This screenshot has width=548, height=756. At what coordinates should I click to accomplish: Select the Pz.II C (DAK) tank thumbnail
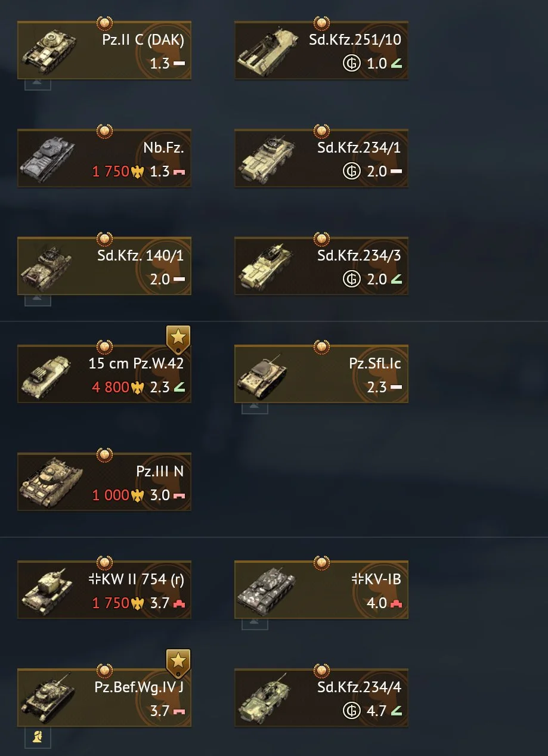(x=49, y=50)
